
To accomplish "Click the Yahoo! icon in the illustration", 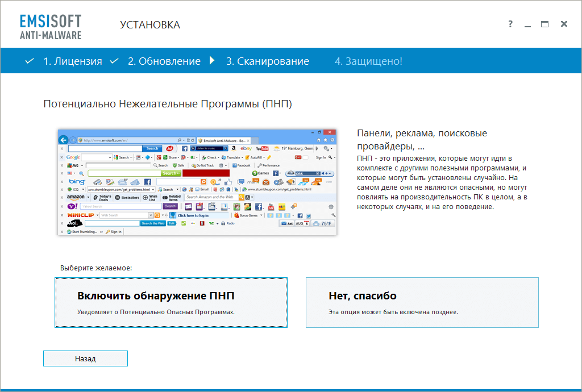I will click(73, 206).
